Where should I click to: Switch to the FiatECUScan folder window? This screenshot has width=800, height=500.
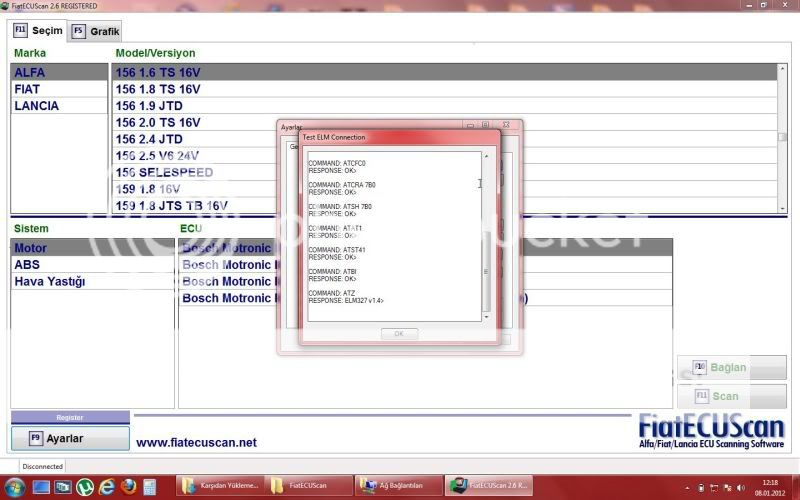[310, 486]
